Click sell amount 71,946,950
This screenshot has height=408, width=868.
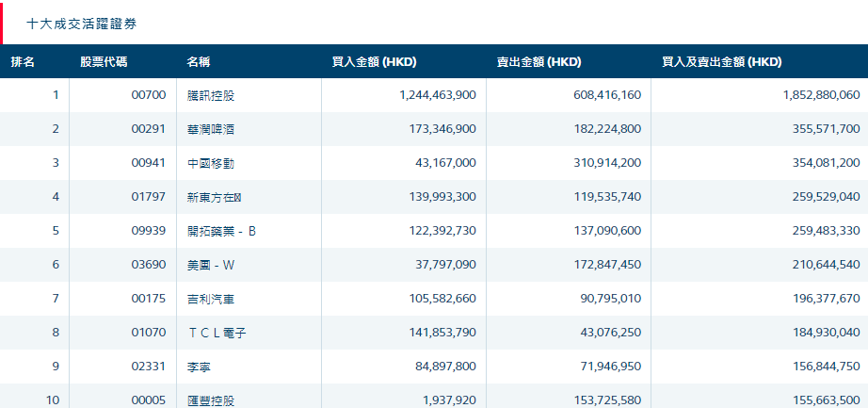pos(611,367)
